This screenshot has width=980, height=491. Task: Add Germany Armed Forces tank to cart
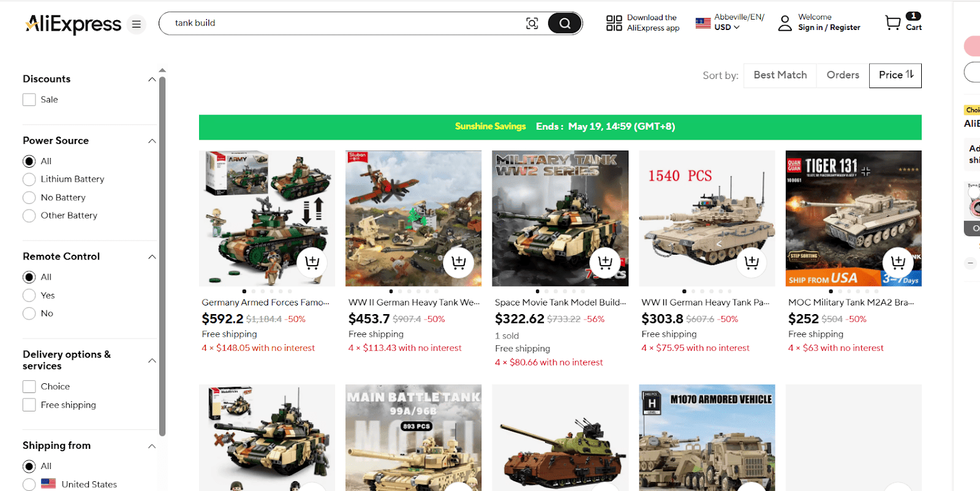[312, 263]
